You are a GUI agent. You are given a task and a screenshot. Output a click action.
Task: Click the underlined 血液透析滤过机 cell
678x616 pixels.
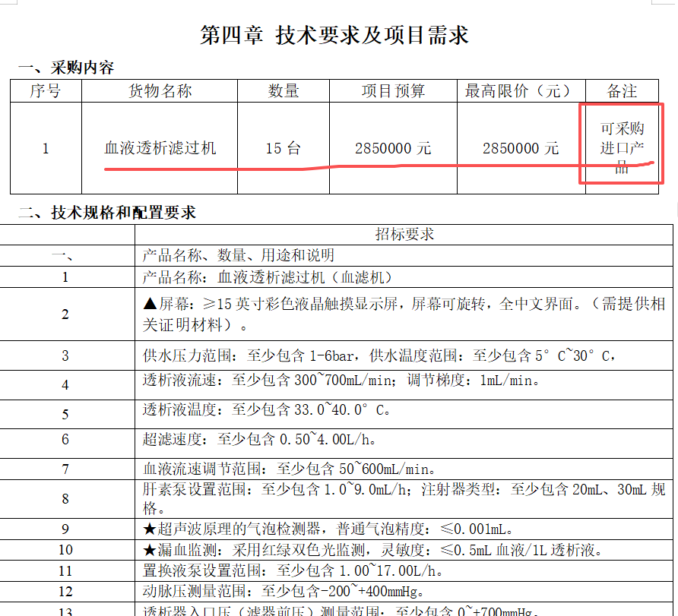[160, 148]
